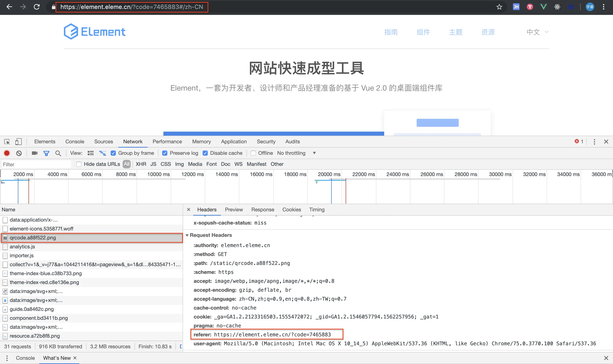Open the Timing tab in request details
This screenshot has width=613, height=364.
pyautogui.click(x=317, y=209)
